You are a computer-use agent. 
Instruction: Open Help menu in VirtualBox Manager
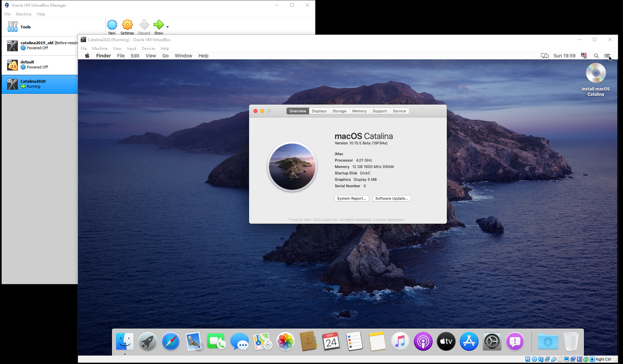point(41,14)
